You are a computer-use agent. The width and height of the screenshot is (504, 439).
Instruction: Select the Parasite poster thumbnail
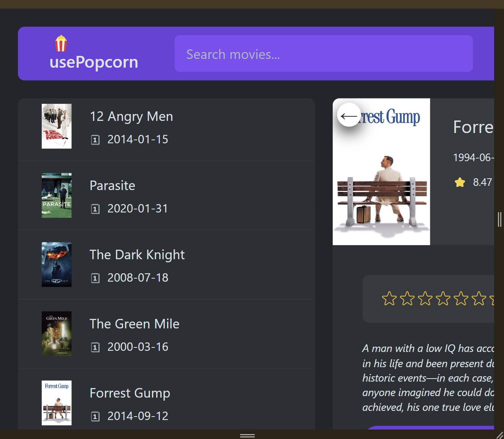click(x=57, y=195)
